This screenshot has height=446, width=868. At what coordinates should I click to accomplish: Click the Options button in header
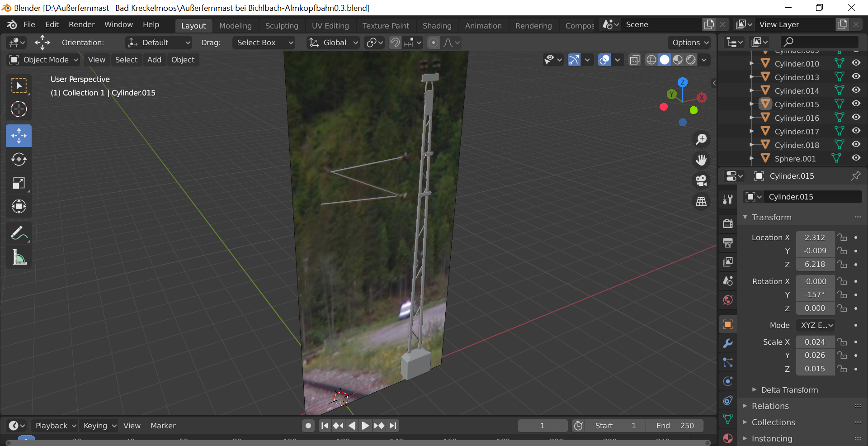(690, 43)
